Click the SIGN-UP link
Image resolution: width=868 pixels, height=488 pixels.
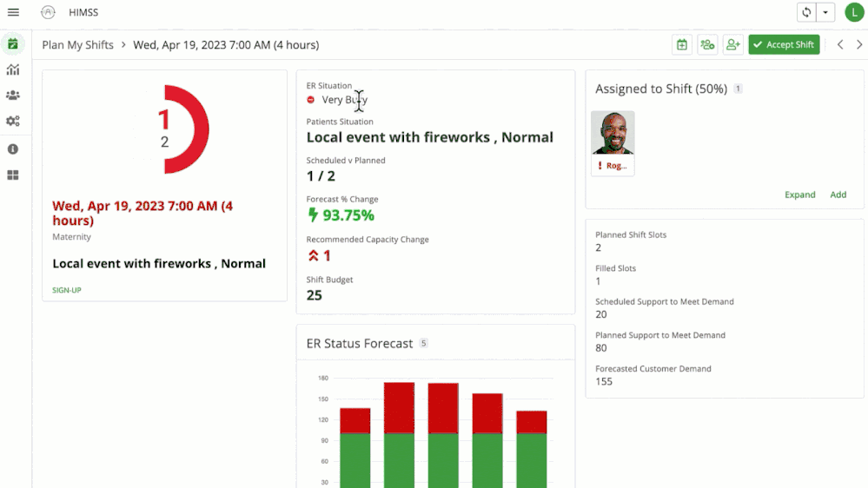[x=66, y=290]
